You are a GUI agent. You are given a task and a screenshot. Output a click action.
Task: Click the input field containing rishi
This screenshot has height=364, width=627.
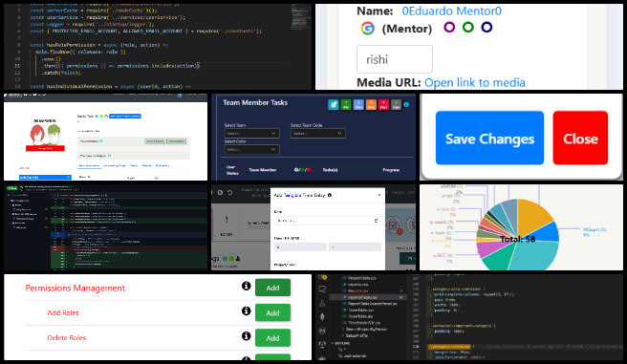395,59
